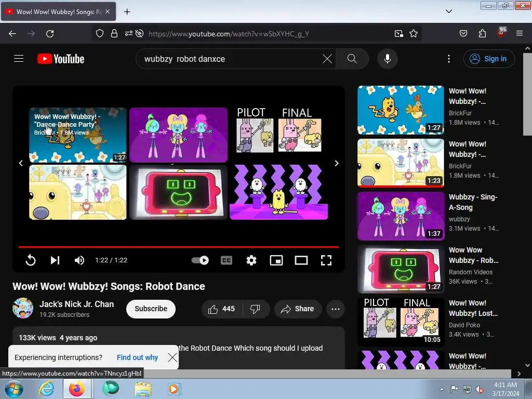Show next end-screen suggestions

[336, 163]
